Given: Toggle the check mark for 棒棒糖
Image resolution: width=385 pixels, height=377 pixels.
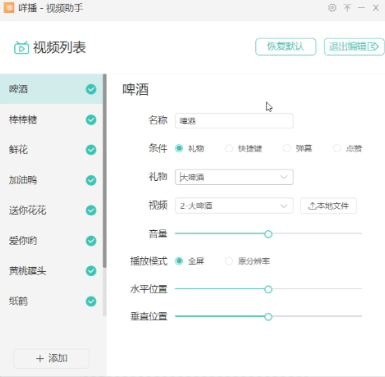Looking at the screenshot, I should [91, 120].
